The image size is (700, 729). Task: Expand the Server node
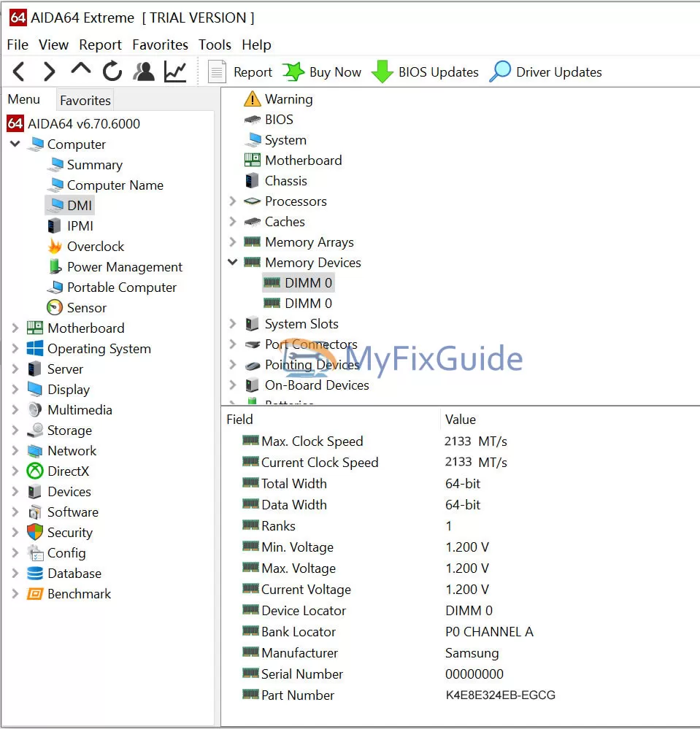tap(15, 369)
